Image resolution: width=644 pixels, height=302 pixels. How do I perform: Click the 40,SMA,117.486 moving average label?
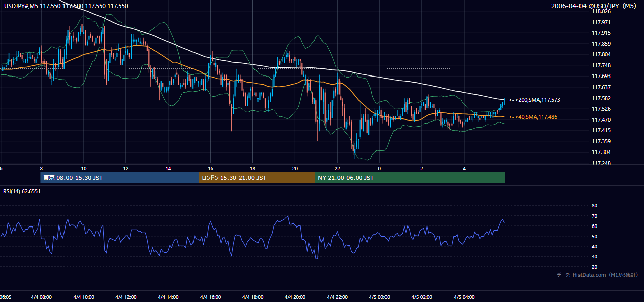tap(533, 117)
